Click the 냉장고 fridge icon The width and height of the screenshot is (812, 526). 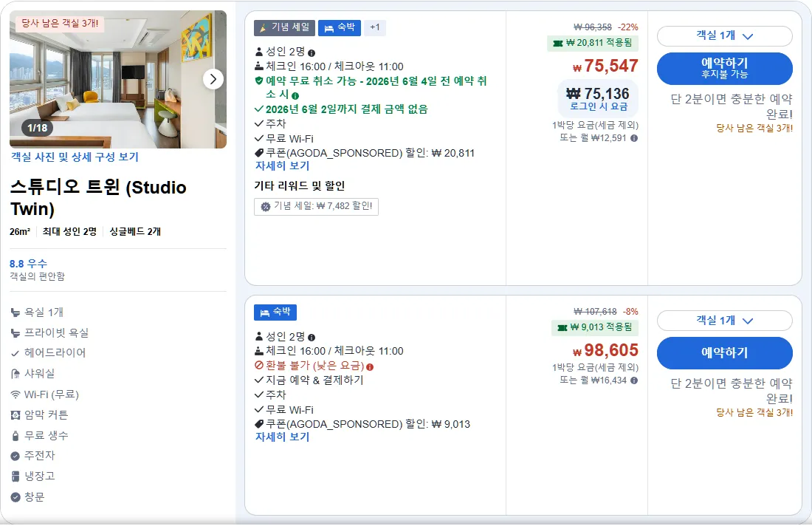coord(16,477)
